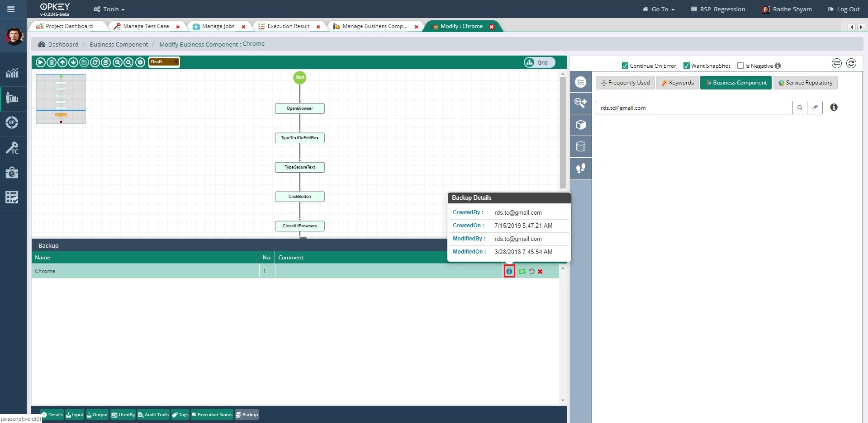Click the grey restore backup icon for Chrome
Viewport: 868px width, 423px height.
click(x=531, y=272)
